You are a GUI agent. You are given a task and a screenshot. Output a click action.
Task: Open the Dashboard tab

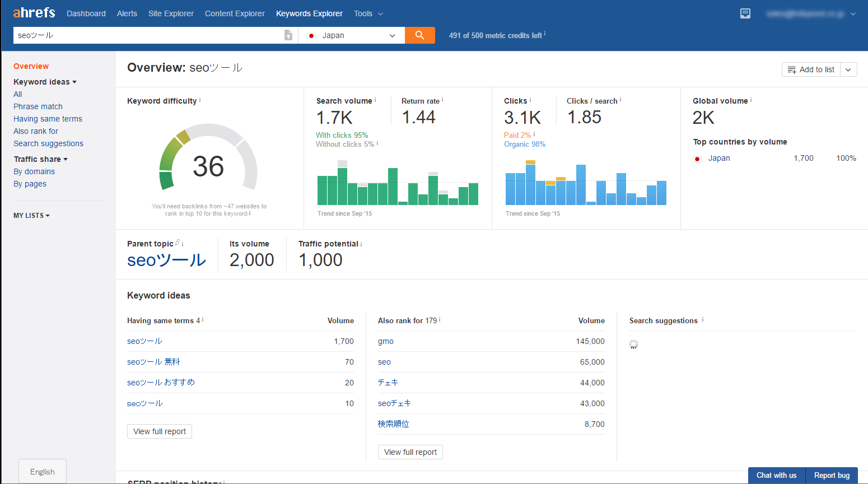86,13
